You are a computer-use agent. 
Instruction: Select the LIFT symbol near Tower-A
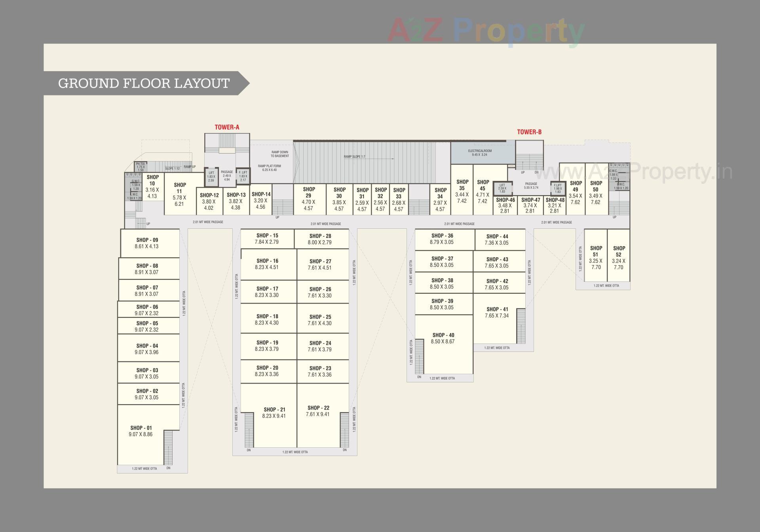pyautogui.click(x=211, y=177)
